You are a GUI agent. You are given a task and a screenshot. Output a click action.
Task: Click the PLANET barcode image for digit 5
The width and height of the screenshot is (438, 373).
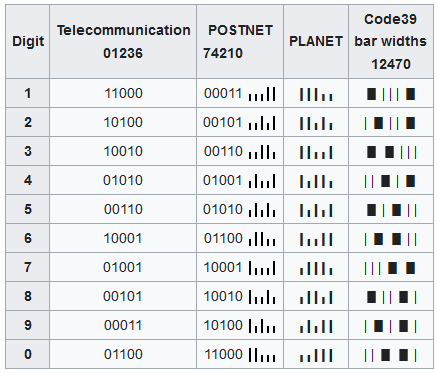[316, 210]
